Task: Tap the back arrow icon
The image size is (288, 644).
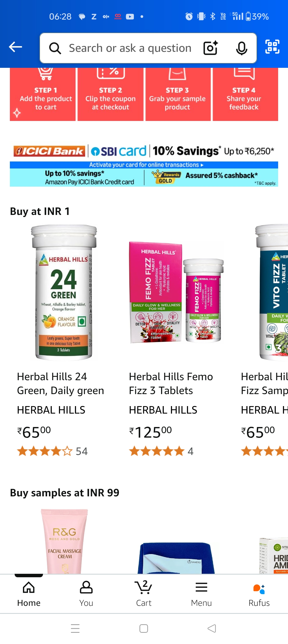Action: tap(15, 47)
